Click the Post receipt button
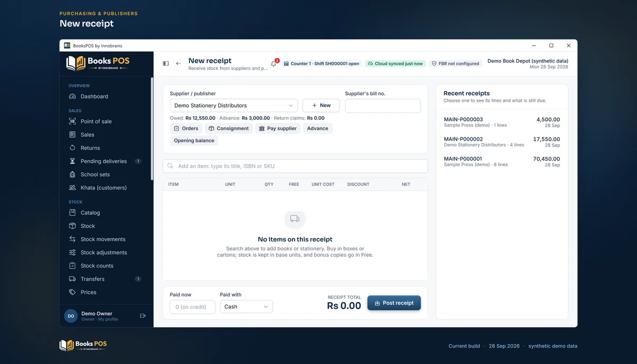The image size is (637, 364). click(394, 303)
